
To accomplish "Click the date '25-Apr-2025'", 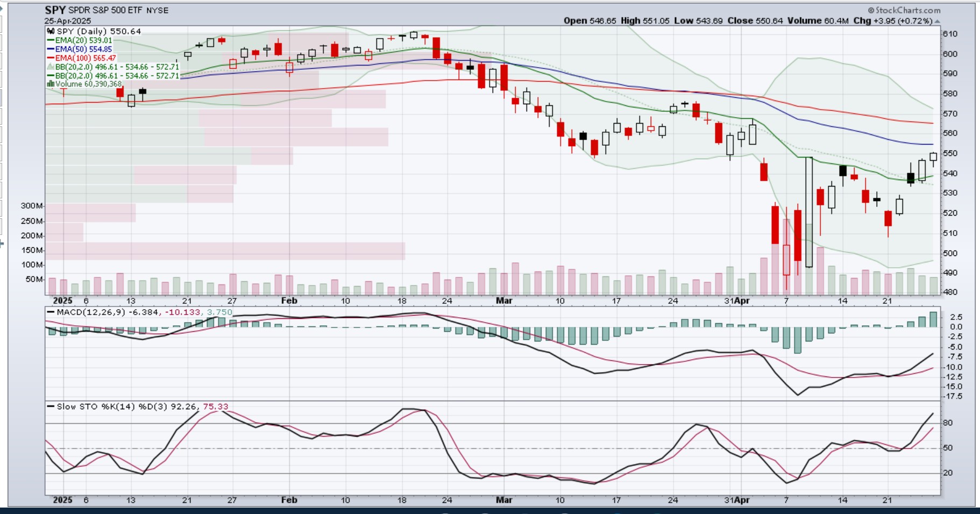I will (x=68, y=21).
